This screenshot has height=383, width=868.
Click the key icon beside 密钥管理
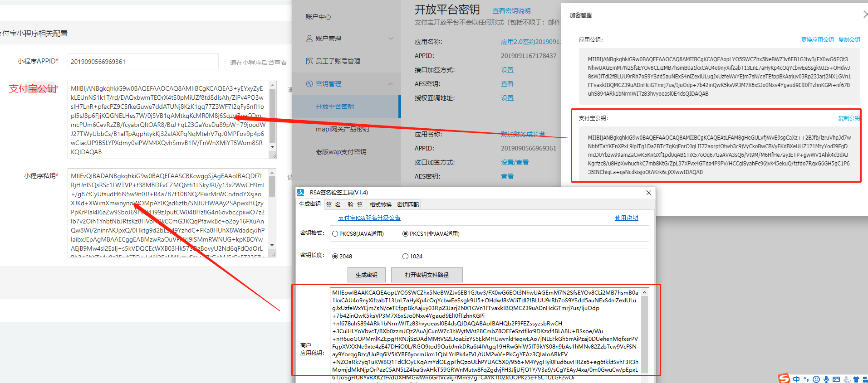(309, 84)
